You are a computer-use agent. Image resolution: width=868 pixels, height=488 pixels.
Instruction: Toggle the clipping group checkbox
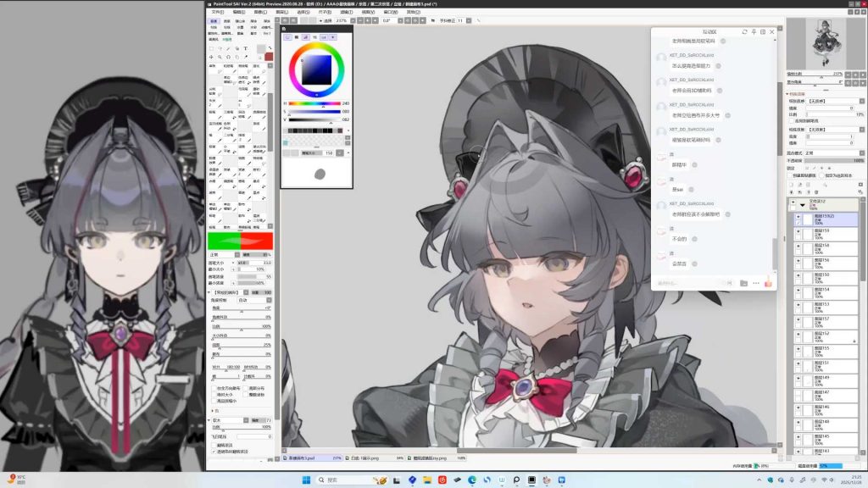pos(792,175)
